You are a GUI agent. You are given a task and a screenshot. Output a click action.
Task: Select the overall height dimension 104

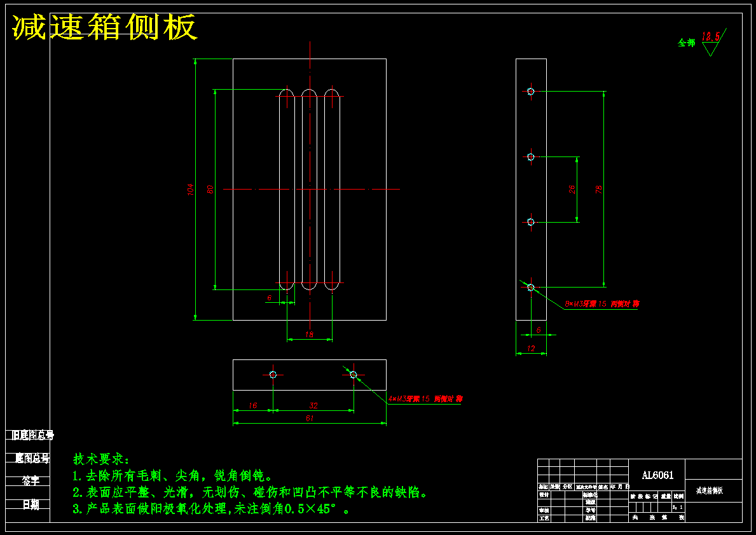point(191,189)
